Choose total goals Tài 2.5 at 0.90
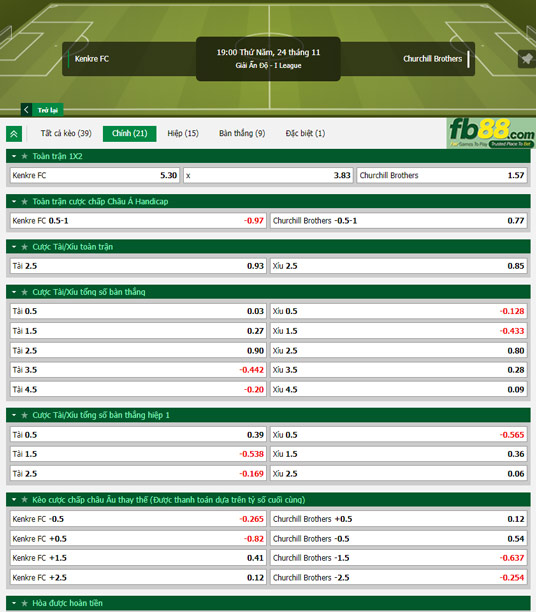536x612 pixels. [x=138, y=350]
